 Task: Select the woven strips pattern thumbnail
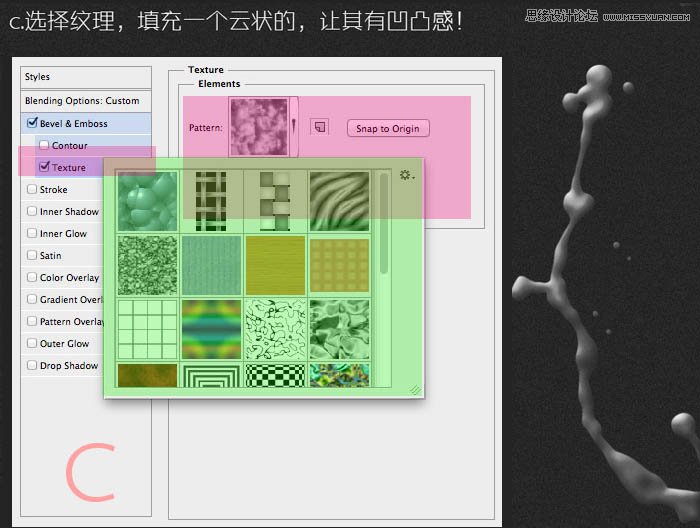click(x=275, y=201)
